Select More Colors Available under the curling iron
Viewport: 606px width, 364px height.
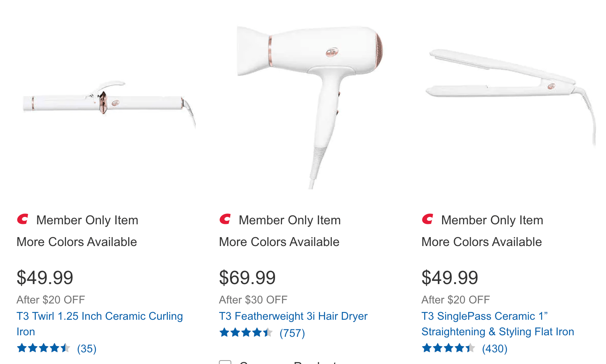(77, 242)
